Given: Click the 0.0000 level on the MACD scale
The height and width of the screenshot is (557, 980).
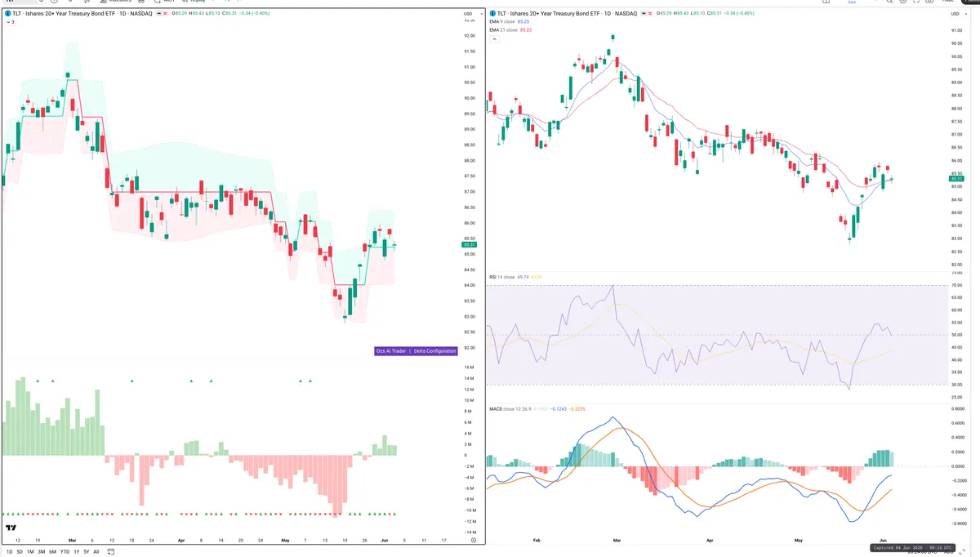Looking at the screenshot, I should 958,466.
